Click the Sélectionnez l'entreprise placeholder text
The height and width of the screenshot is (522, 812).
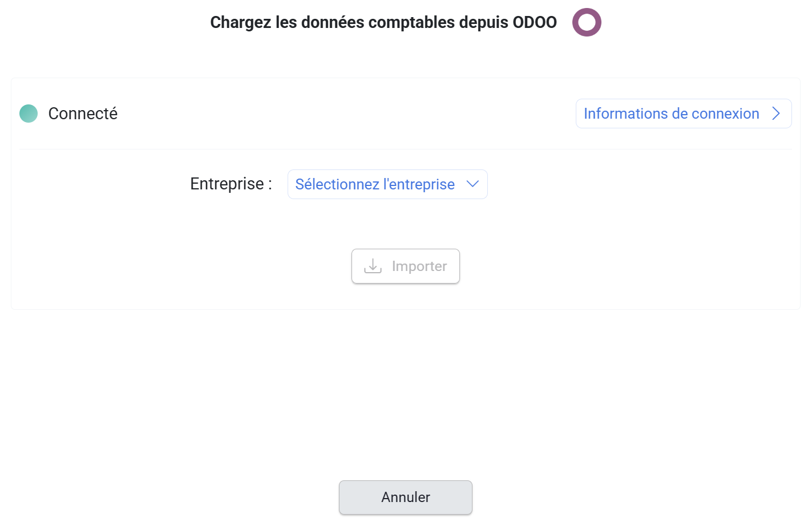point(375,184)
